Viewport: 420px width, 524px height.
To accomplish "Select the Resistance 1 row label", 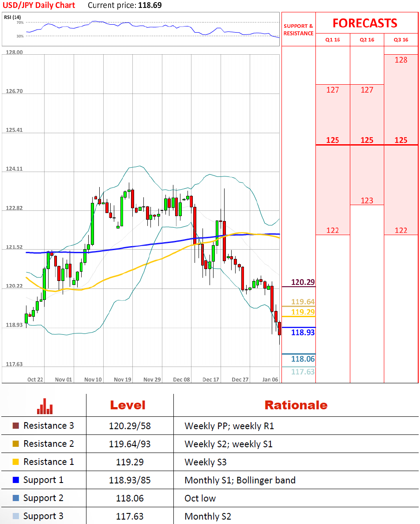I will coord(49,462).
